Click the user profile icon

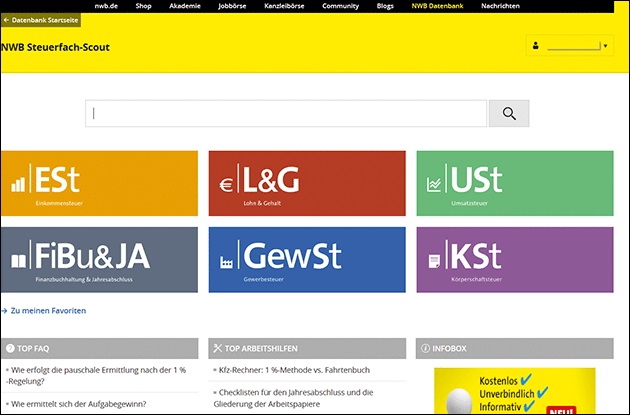pos(536,46)
